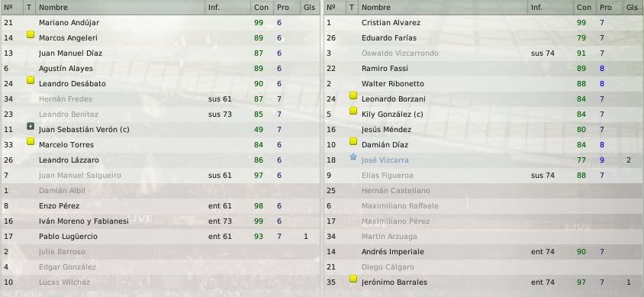Open Enzo Pérez's player entry
The image size is (644, 297).
pyautogui.click(x=60, y=206)
